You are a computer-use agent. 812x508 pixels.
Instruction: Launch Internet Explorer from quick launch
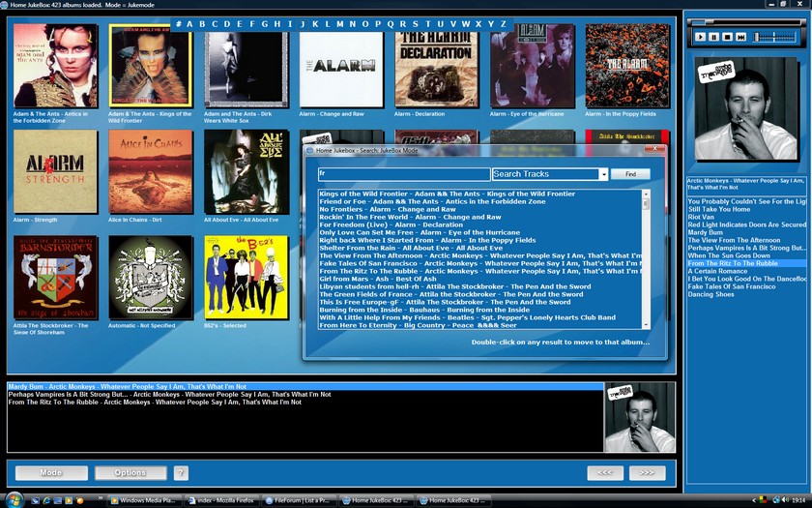pyautogui.click(x=46, y=501)
